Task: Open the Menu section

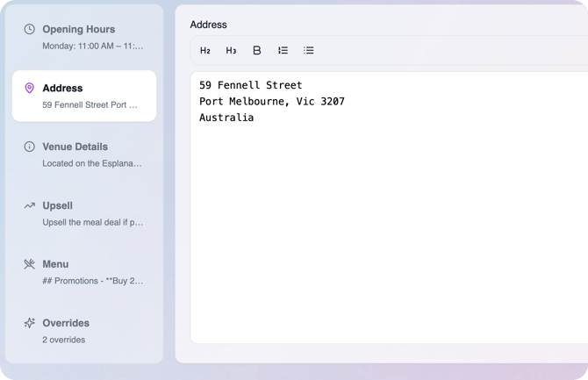Action: tap(84, 272)
